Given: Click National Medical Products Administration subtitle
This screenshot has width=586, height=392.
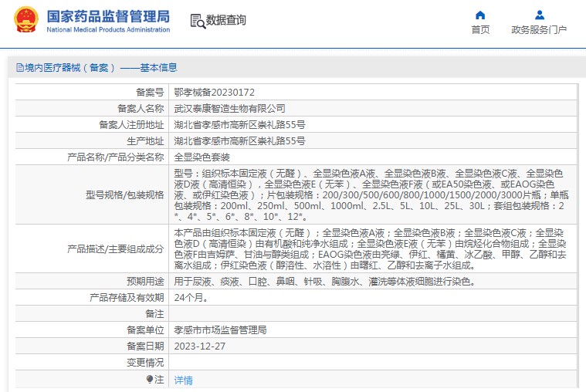Looking at the screenshot, I should point(108,29).
